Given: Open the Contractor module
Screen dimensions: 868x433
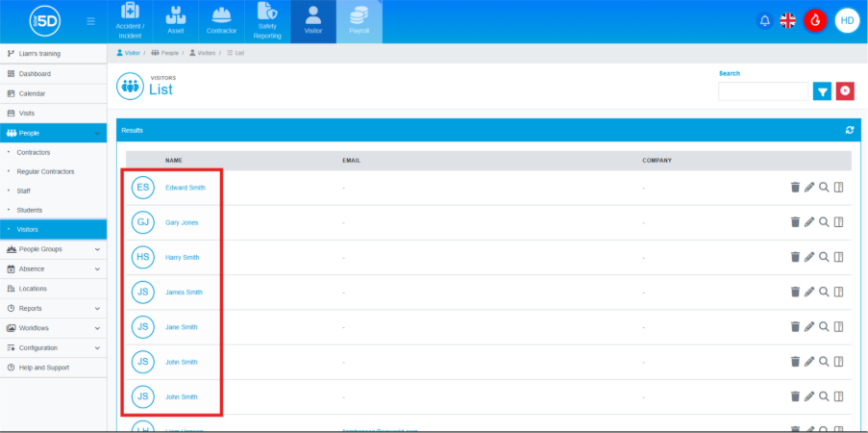Looking at the screenshot, I should click(x=221, y=21).
